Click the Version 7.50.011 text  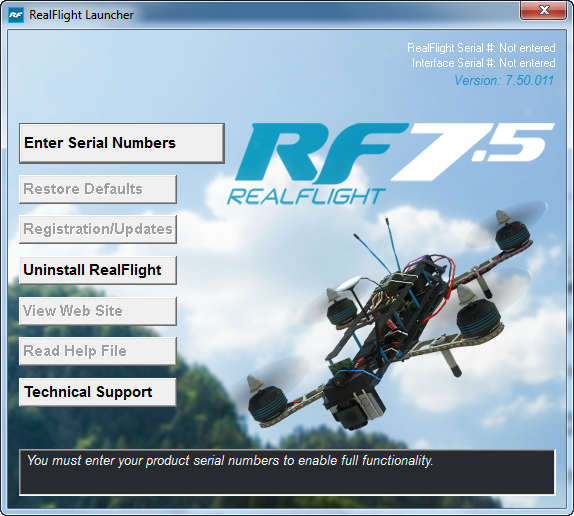504,80
